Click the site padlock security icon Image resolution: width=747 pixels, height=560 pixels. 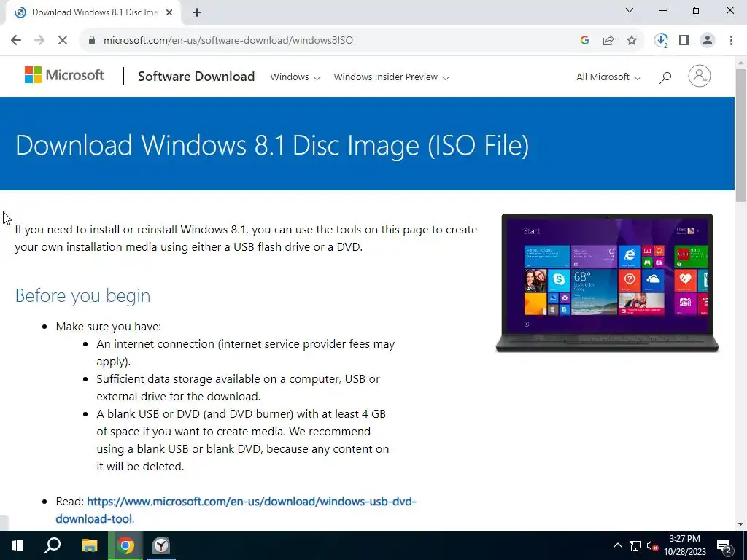point(92,41)
